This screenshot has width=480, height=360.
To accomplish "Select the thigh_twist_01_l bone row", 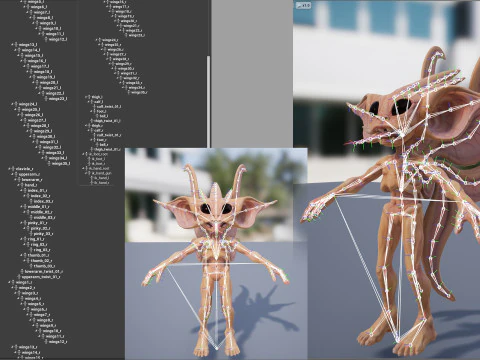I will (106, 121).
